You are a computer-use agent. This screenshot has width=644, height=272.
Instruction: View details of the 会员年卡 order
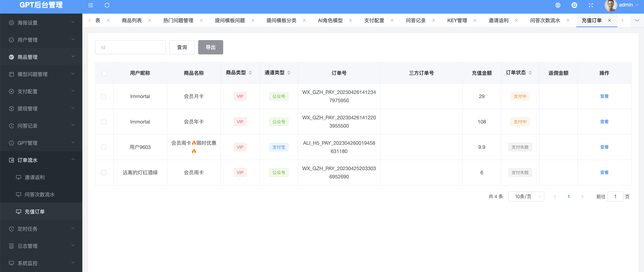[x=604, y=122]
